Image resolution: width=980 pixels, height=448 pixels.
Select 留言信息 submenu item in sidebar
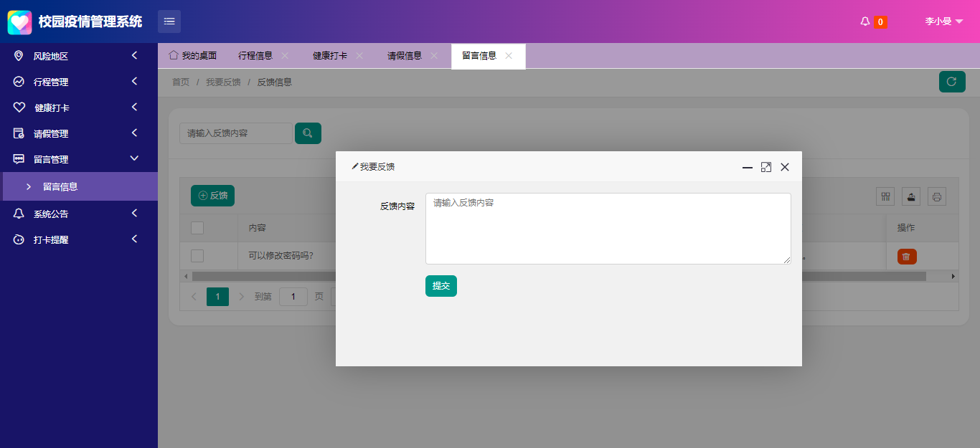point(79,186)
